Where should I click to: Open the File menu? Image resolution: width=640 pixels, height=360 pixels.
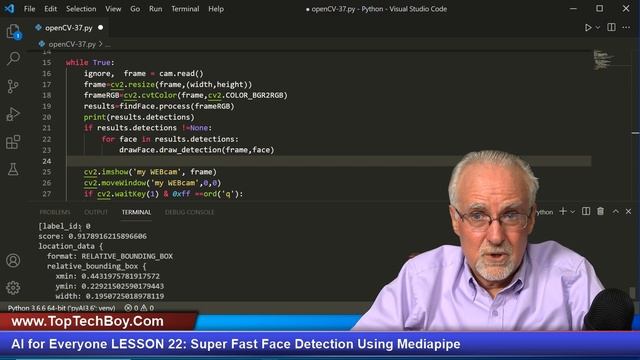point(29,9)
